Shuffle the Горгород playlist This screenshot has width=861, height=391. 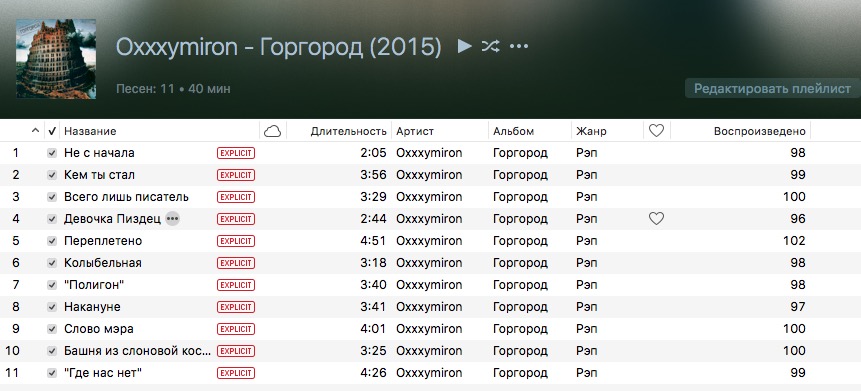[x=490, y=46]
